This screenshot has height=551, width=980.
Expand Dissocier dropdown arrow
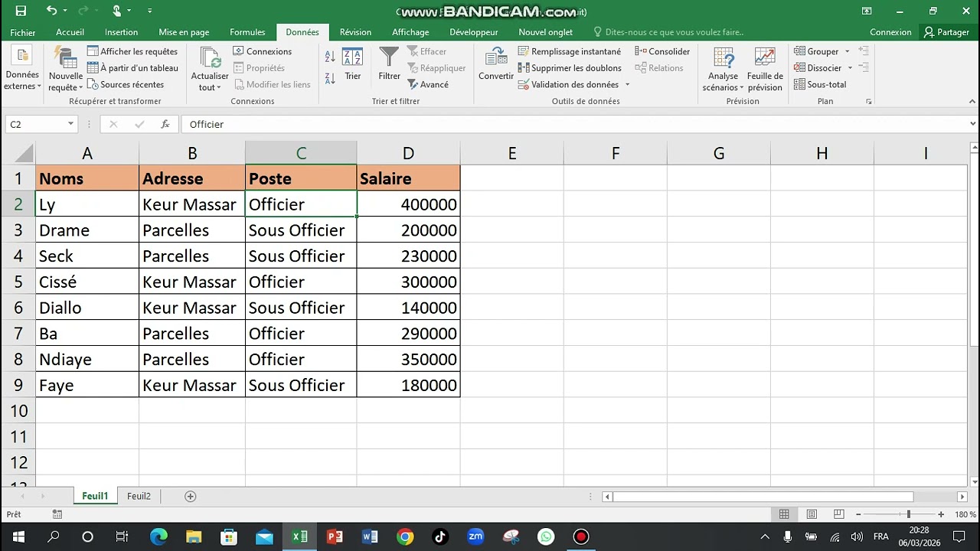[850, 68]
